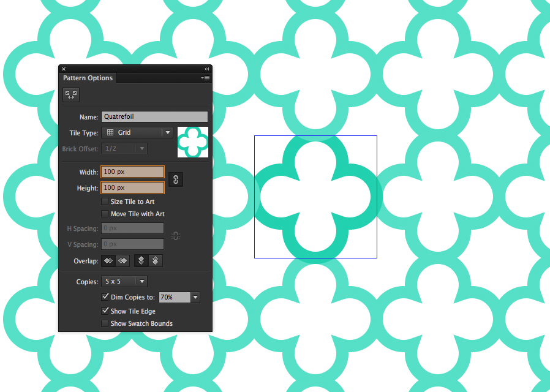Collapse the panel with the double arrows
Image resolution: width=550 pixels, height=392 pixels.
point(206,69)
